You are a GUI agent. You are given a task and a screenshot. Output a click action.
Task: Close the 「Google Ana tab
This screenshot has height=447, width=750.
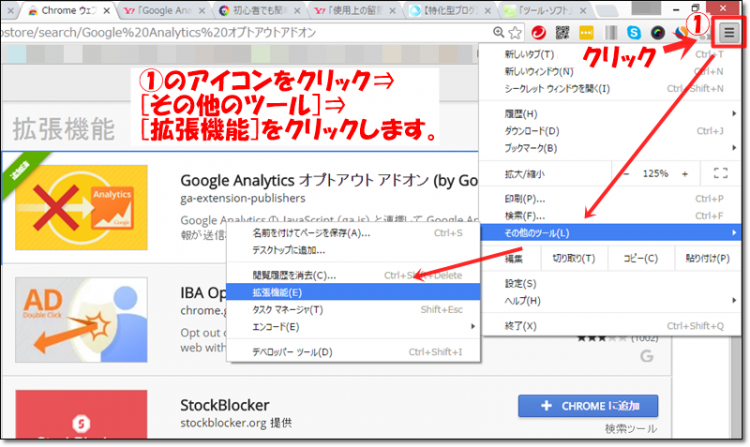tap(201, 11)
